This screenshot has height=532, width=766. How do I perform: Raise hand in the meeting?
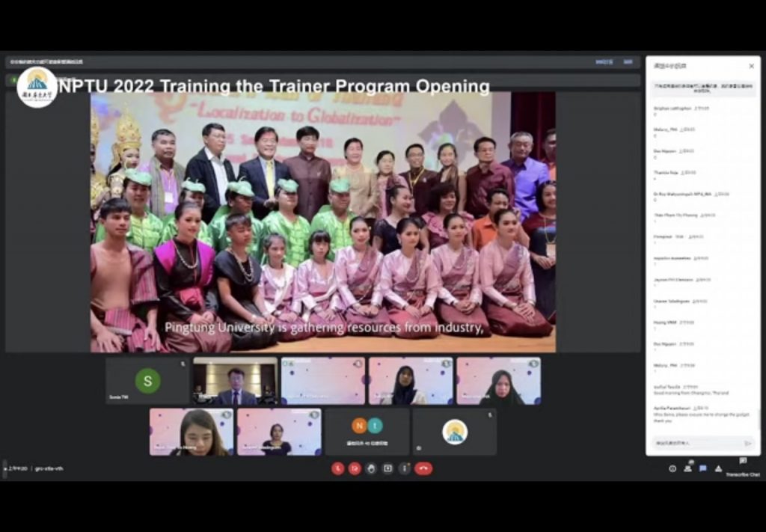[x=371, y=468]
